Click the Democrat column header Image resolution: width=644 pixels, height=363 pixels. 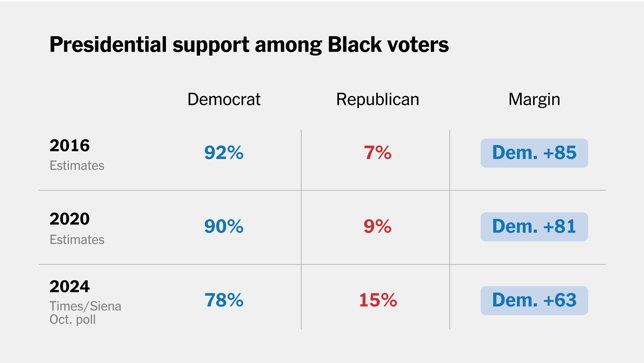(224, 99)
